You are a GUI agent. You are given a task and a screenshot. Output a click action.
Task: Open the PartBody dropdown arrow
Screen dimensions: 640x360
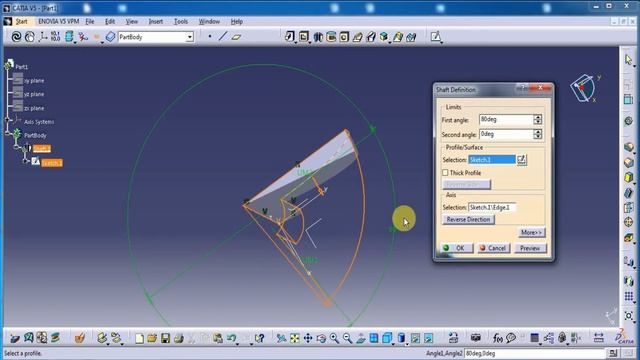190,37
